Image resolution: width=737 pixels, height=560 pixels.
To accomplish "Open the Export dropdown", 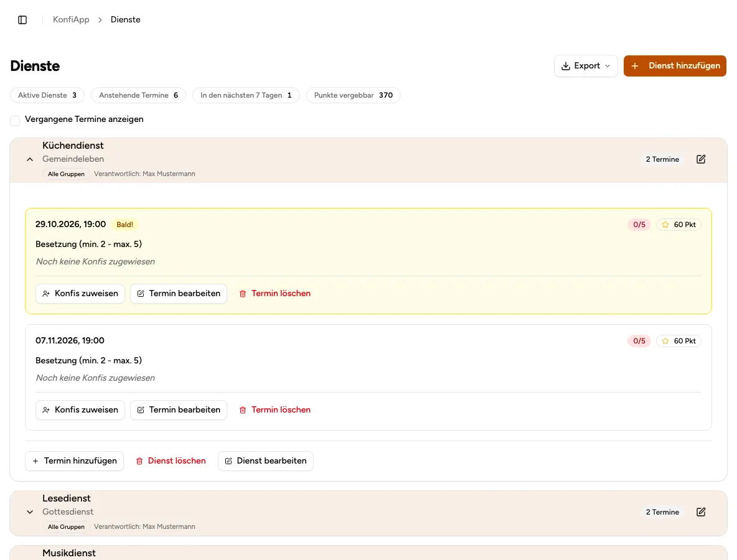I will (x=586, y=66).
